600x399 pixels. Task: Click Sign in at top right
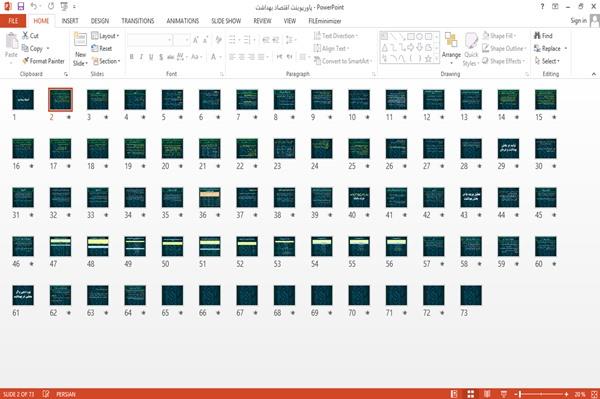[578, 21]
